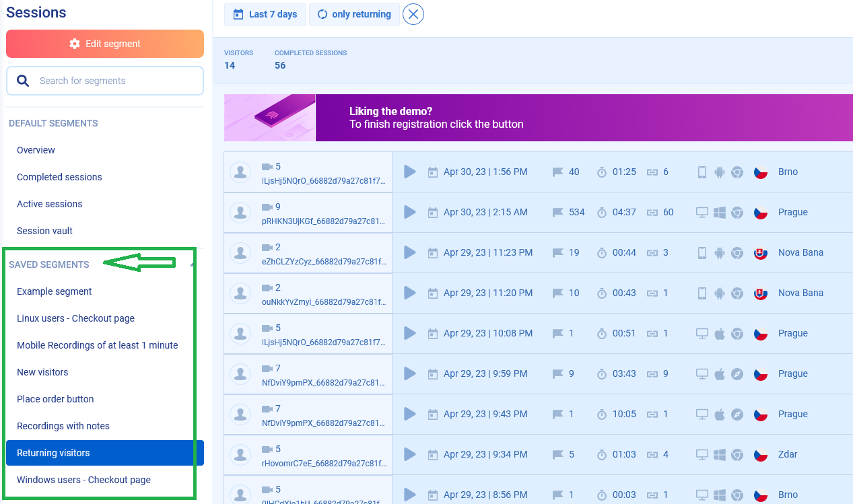This screenshot has height=504, width=853.
Task: Click the gear icon on Edit segment
Action: pyautogui.click(x=75, y=44)
